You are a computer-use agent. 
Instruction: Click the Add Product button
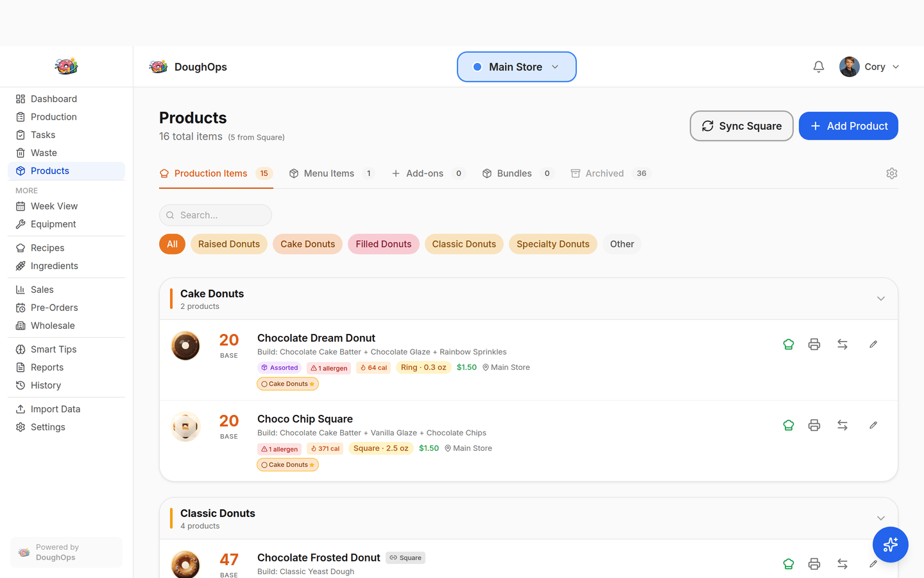(848, 126)
